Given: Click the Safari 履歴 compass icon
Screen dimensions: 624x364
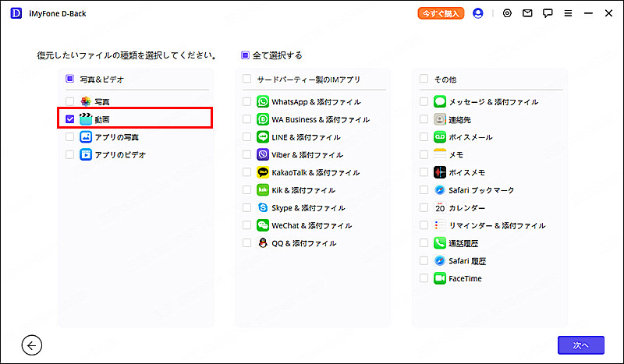Looking at the screenshot, I should [440, 260].
